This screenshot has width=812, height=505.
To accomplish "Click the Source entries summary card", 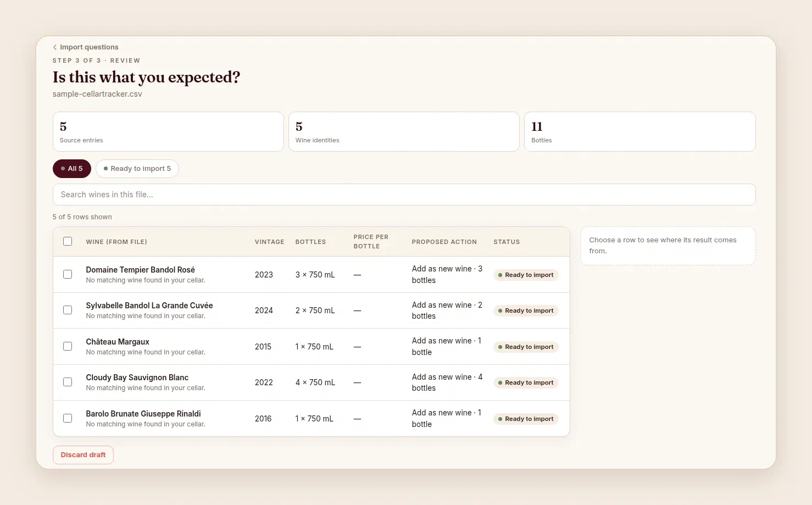I will (x=168, y=132).
